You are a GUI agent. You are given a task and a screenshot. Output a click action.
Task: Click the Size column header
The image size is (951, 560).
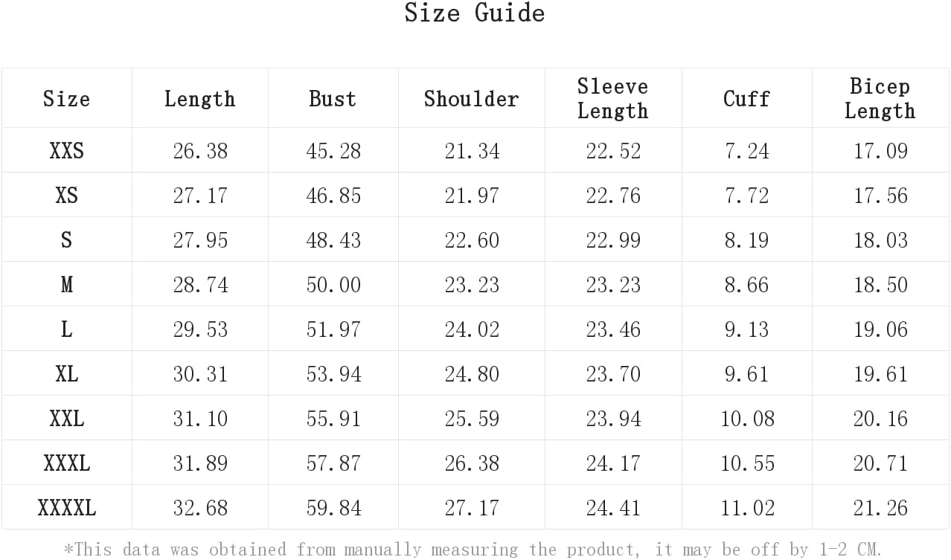click(66, 99)
